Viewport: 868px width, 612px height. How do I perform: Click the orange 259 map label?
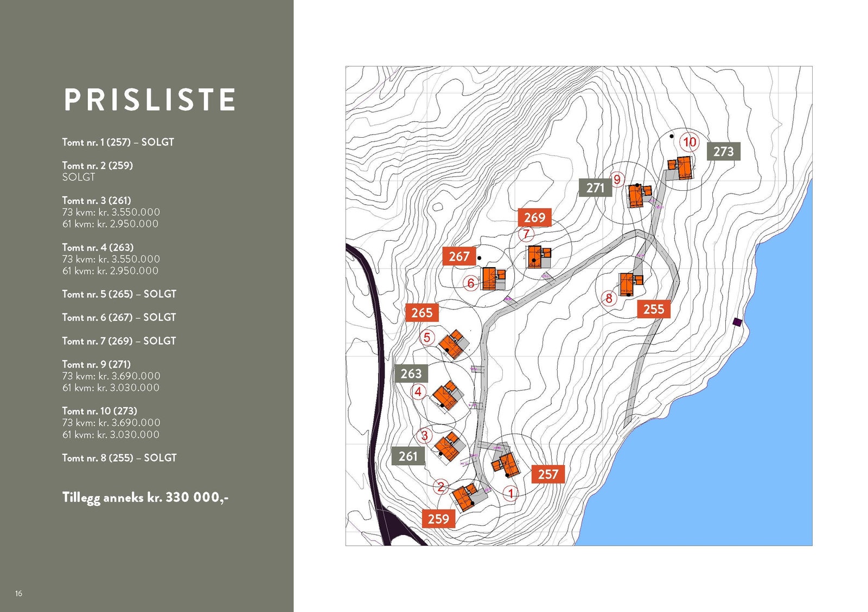438,519
